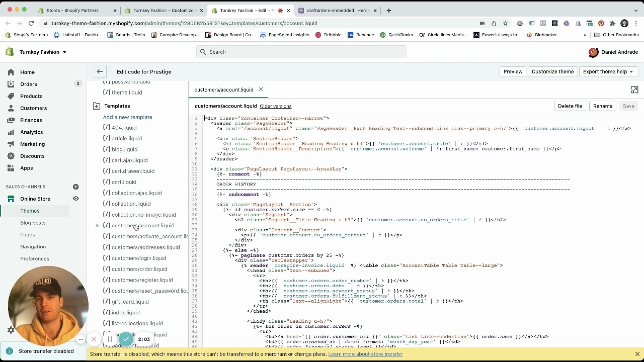Pause the screen recording
The image size is (644, 362).
110,339
